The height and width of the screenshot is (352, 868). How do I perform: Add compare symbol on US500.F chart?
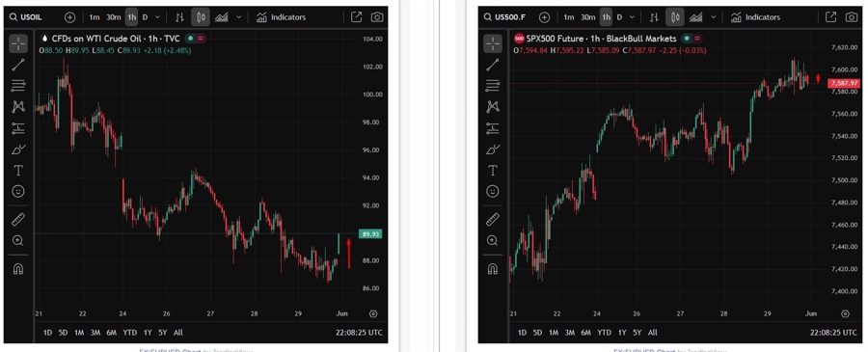(544, 17)
